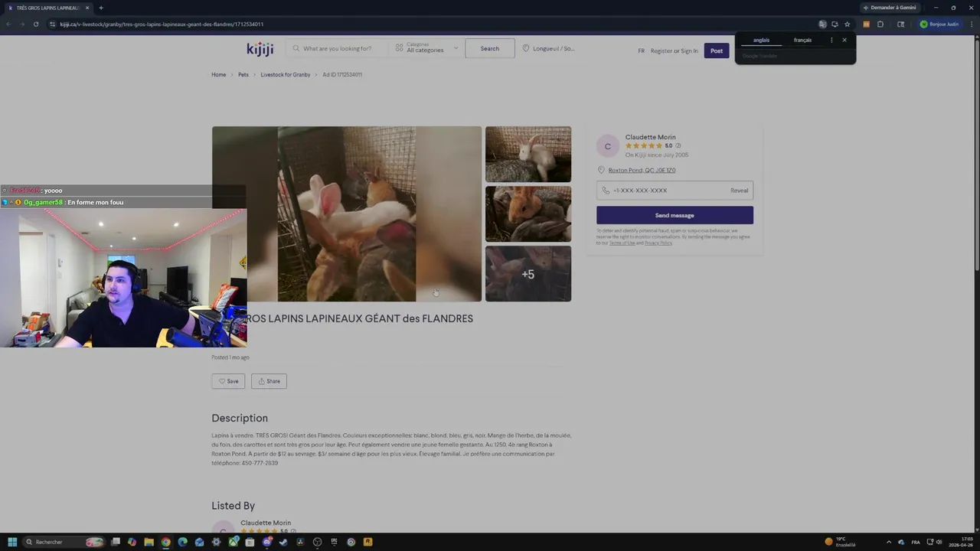Click the Demander à Gemini button

tap(890, 8)
